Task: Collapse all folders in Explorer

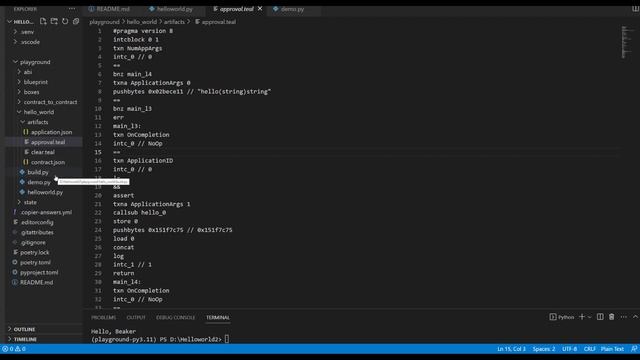Action: tap(76, 21)
